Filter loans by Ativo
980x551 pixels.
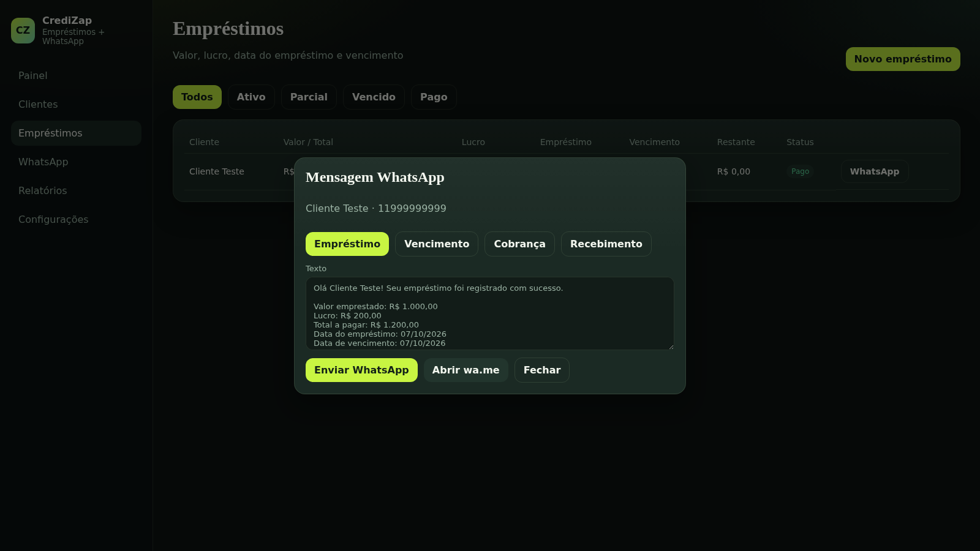click(251, 97)
